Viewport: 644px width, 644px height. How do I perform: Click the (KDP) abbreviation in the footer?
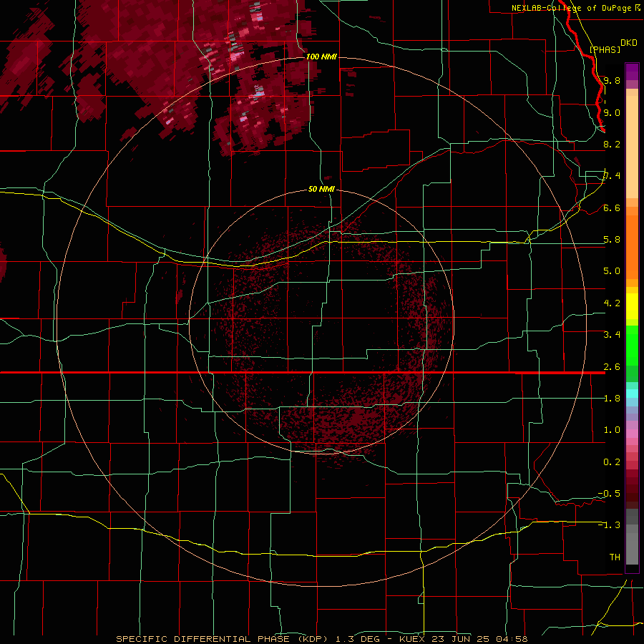(311, 639)
